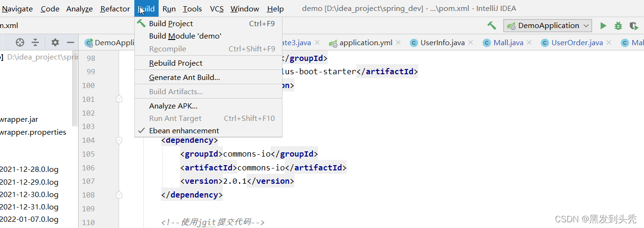Open the Navigate menu

(18, 9)
